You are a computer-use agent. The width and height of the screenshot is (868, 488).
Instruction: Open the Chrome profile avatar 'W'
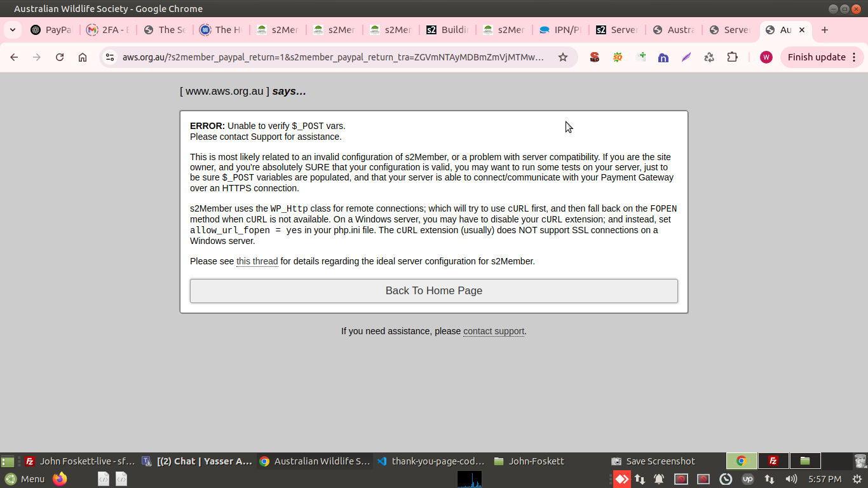tap(766, 57)
